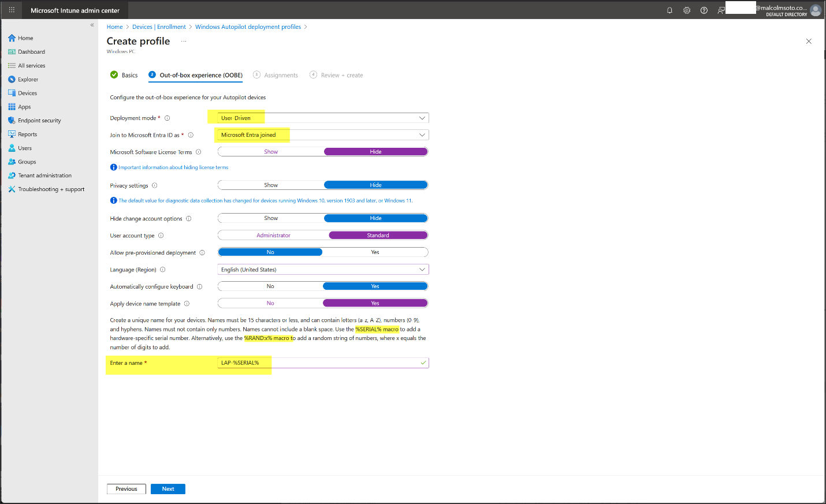The height and width of the screenshot is (504, 826).
Task: Set Microsoft Software License Terms to Show
Action: [271, 152]
